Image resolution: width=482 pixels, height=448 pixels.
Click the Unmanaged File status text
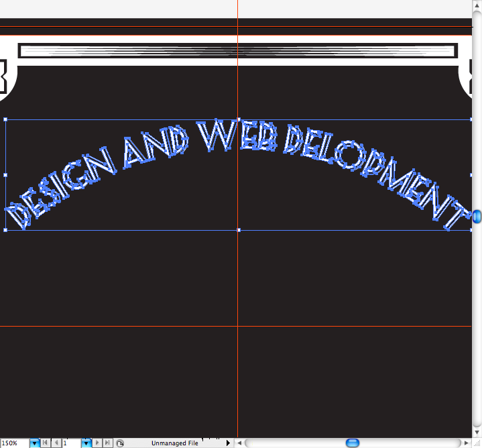coord(174,443)
